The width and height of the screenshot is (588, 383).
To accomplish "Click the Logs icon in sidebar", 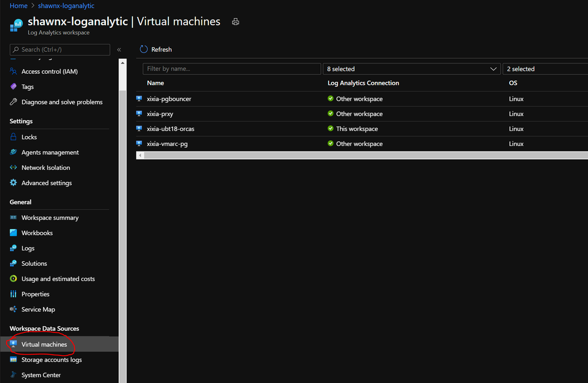I will (x=14, y=248).
